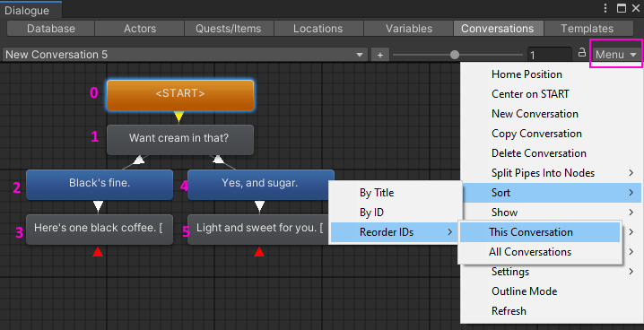Click white arrow below Black's fine node
This screenshot has width=644, height=330.
tap(98, 206)
